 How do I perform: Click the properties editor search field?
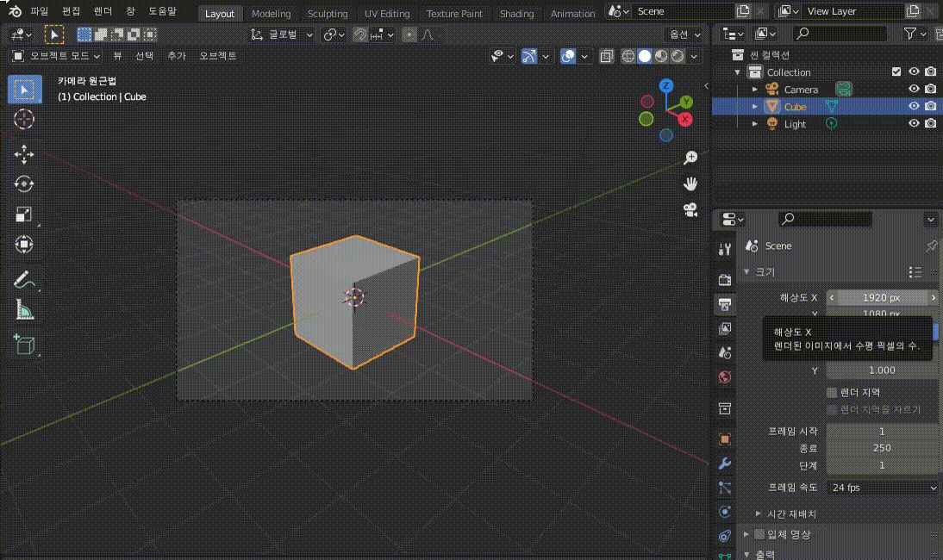point(825,219)
